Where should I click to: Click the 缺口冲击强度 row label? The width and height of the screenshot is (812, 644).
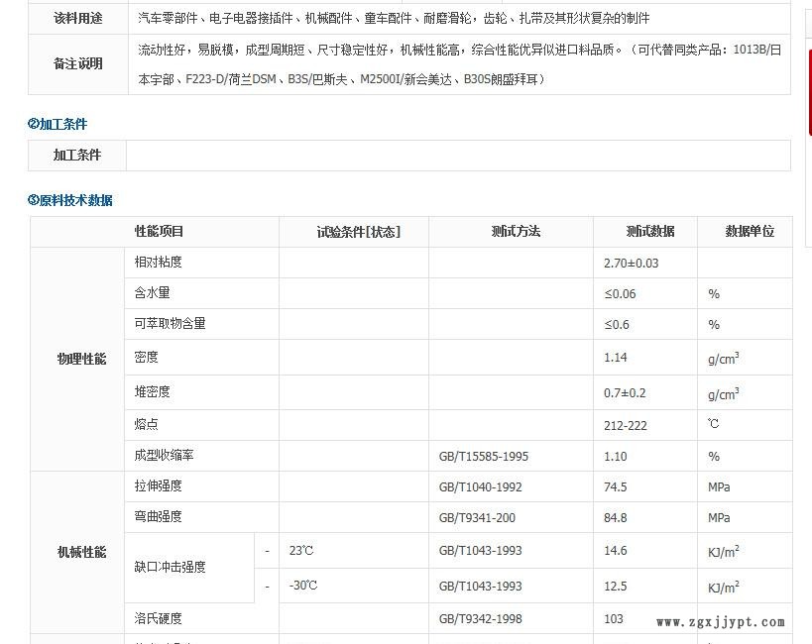click(x=171, y=568)
